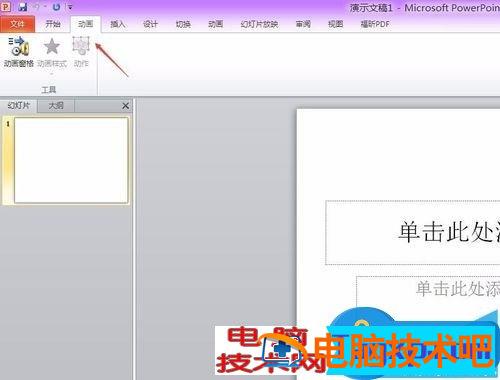Click the Undo arrow in quick access toolbar

[x=37, y=6]
